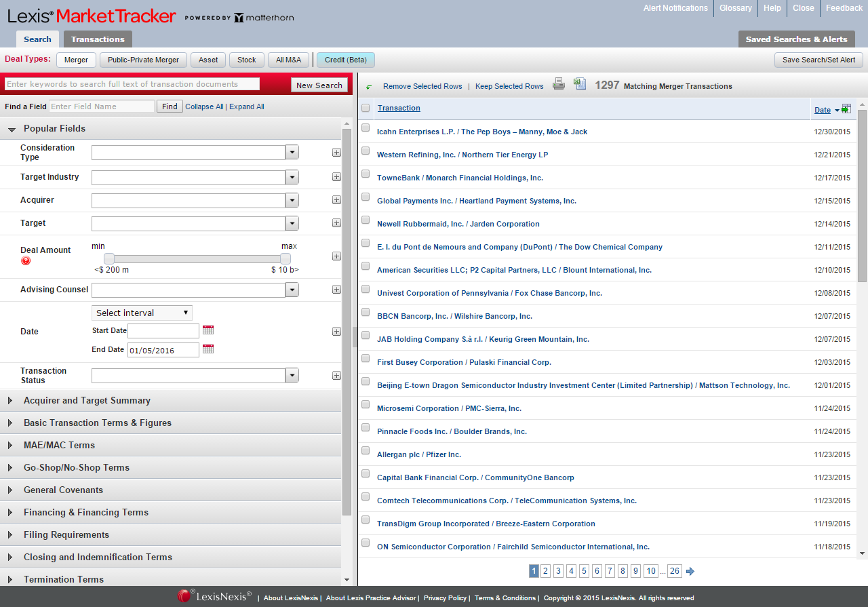868x607 pixels.
Task: Click the keyword search text box
Action: (x=132, y=84)
